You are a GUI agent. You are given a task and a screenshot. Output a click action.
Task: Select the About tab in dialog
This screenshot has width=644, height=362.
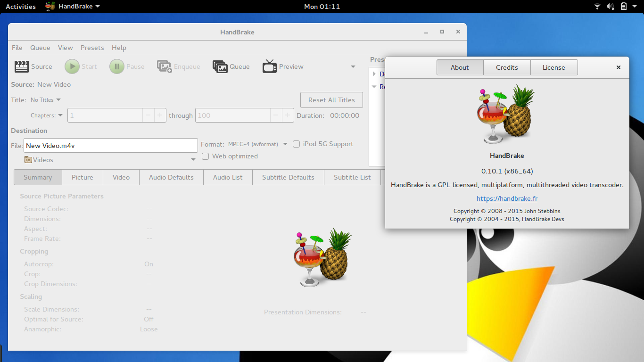pos(460,67)
